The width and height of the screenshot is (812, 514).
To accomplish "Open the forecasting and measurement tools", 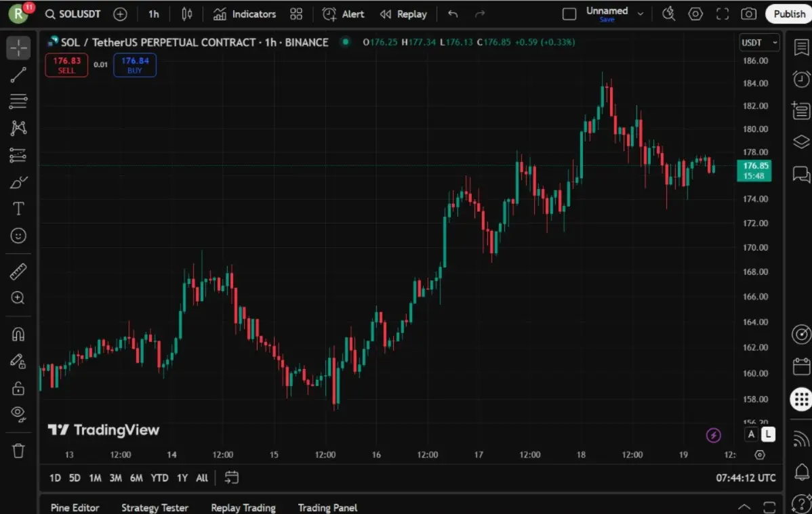I will pos(18,155).
